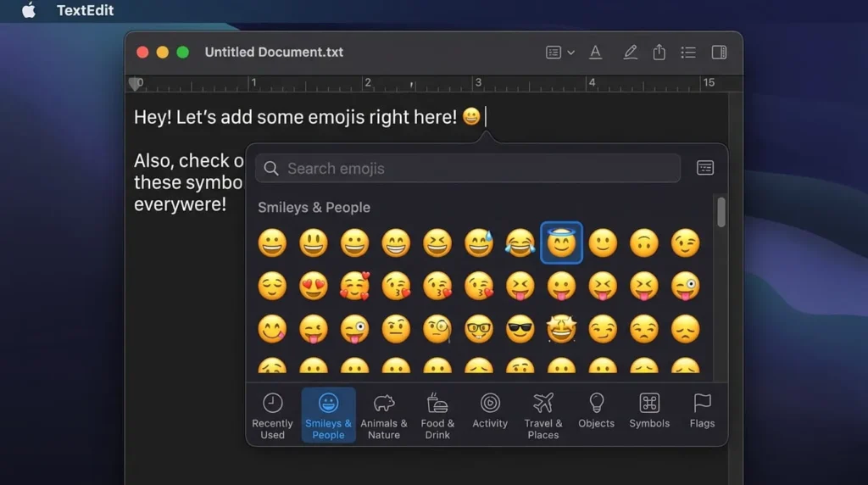Toggle the sidebar panel icon
Viewport: 868px width, 485px height.
click(x=719, y=52)
